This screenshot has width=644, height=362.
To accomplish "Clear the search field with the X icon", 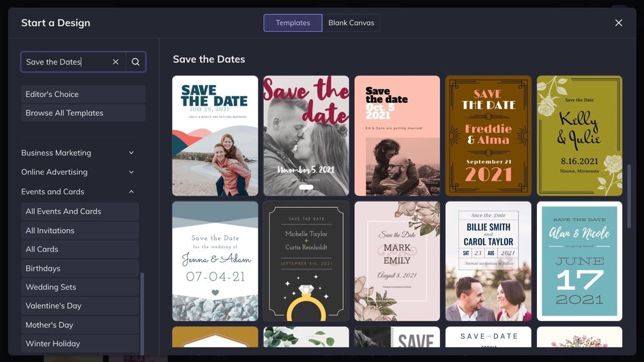I will (x=115, y=61).
